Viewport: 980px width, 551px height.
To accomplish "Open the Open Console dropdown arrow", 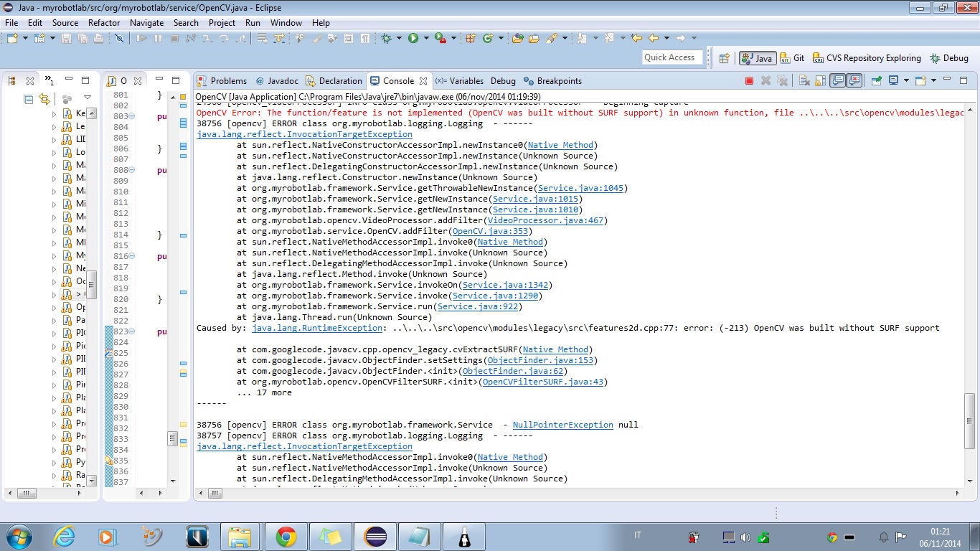I will pyautogui.click(x=933, y=81).
